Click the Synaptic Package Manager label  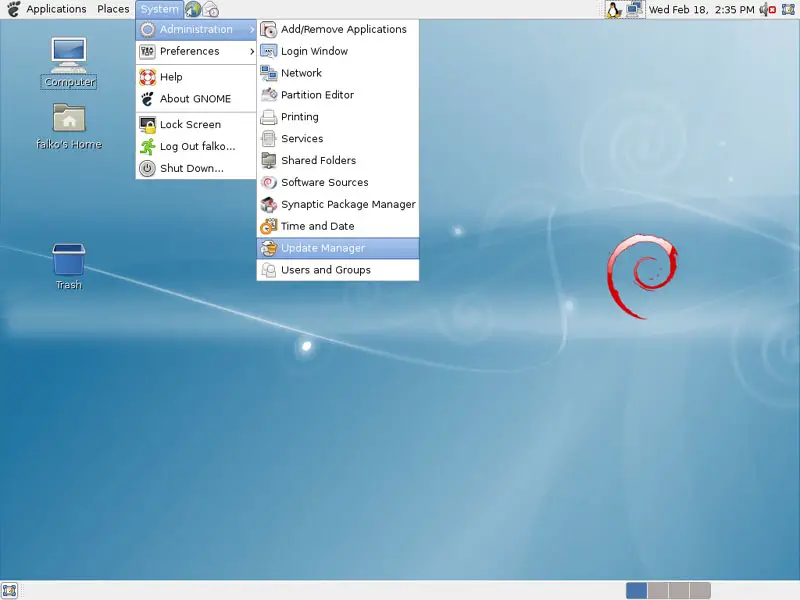click(x=348, y=205)
